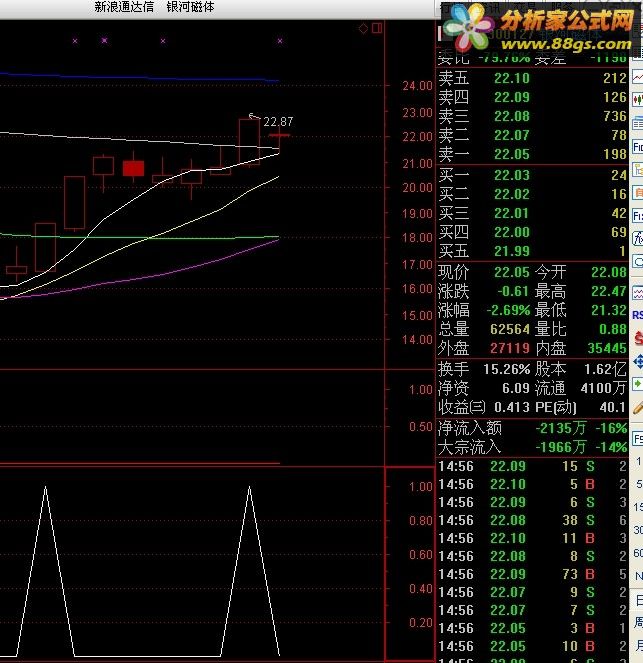
Task: Select the RSI indicator shortcut
Action: [x=638, y=315]
